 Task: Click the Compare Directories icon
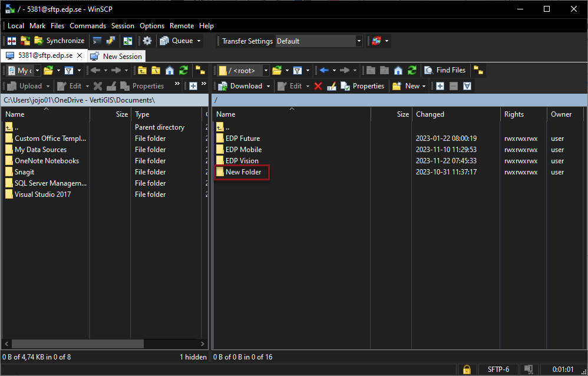(12, 41)
